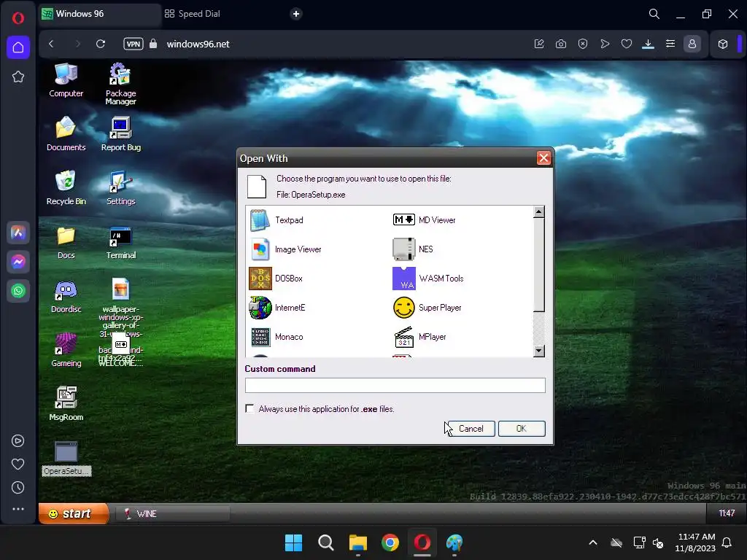Launch MsgRoom from the desktop

click(66, 403)
